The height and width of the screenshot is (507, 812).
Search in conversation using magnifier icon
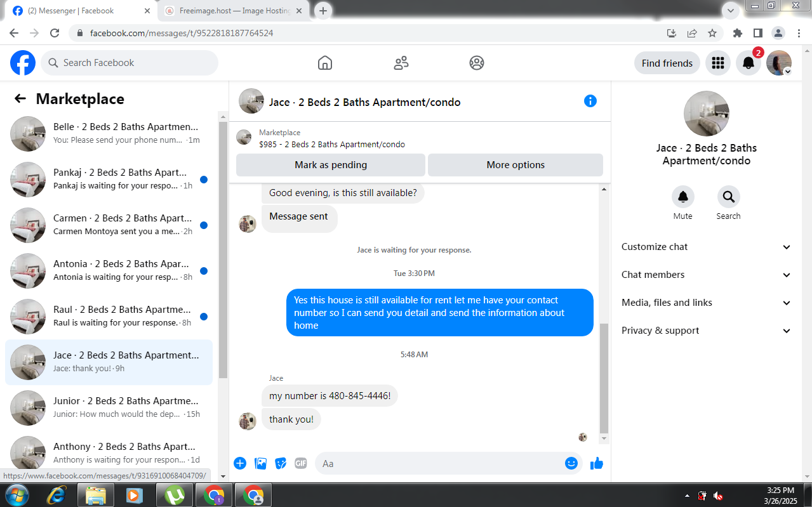coord(728,197)
